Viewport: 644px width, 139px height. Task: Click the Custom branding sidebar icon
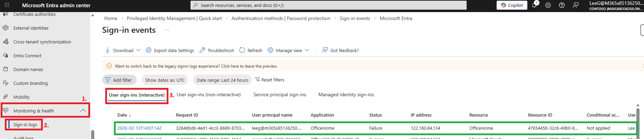(x=6, y=83)
